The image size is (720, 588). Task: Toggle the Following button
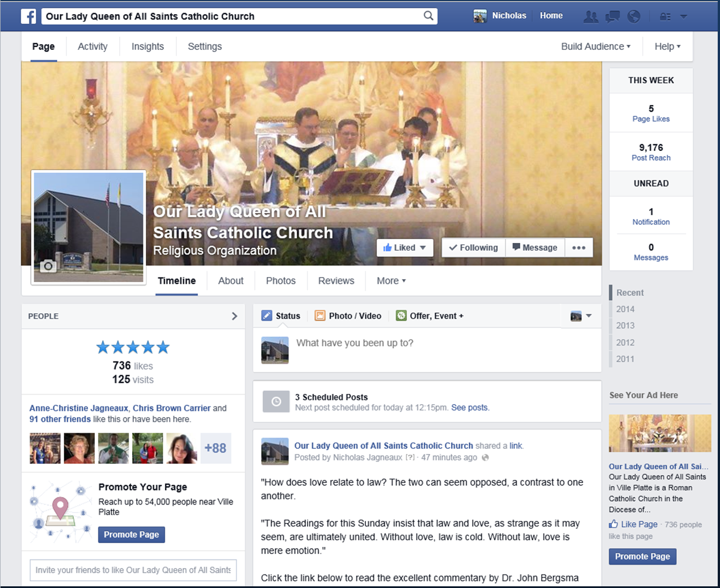(473, 247)
